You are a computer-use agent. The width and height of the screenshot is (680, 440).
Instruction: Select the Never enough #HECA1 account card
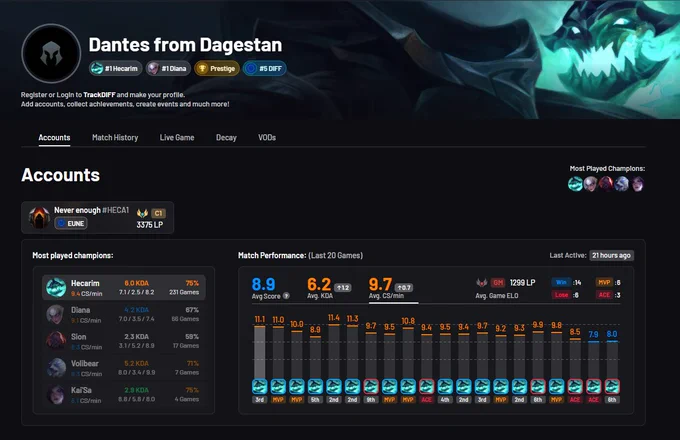pyautogui.click(x=98, y=217)
